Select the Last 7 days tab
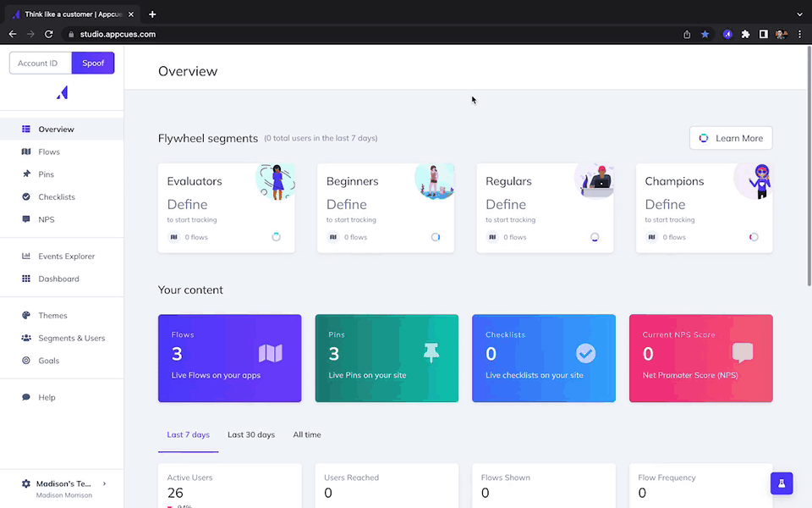Screen dimensions: 812x508 188,435
